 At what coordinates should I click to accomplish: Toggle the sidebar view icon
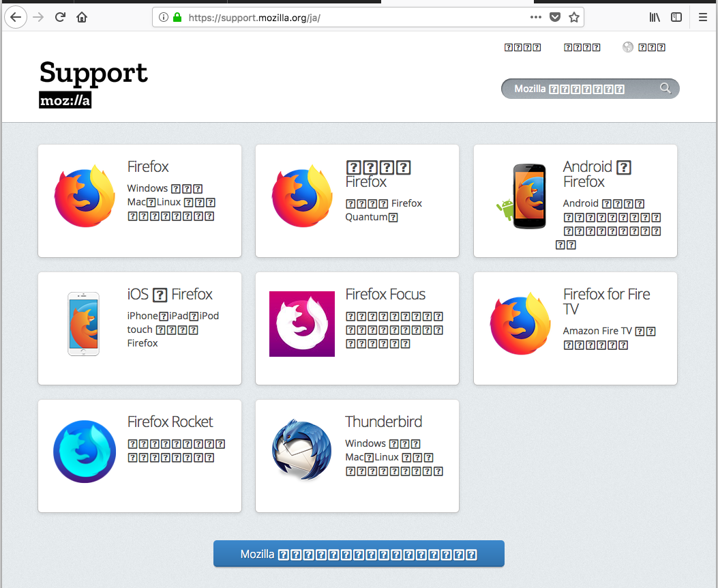point(676,17)
